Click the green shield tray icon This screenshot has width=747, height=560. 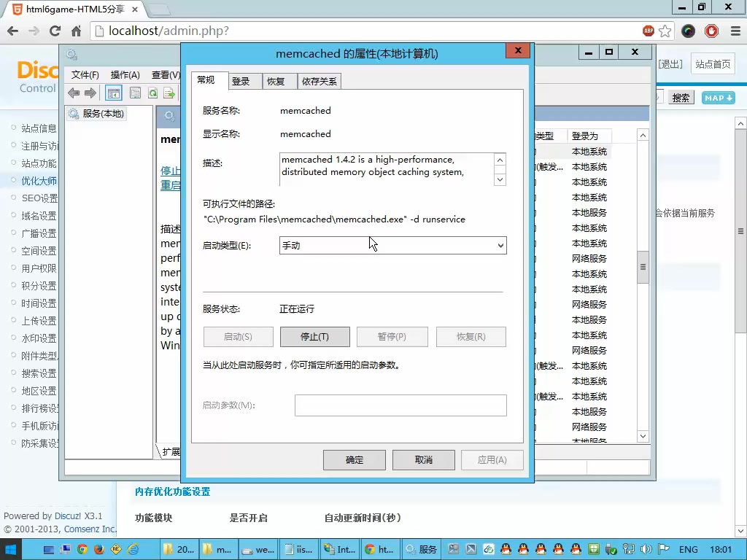[x=594, y=550]
